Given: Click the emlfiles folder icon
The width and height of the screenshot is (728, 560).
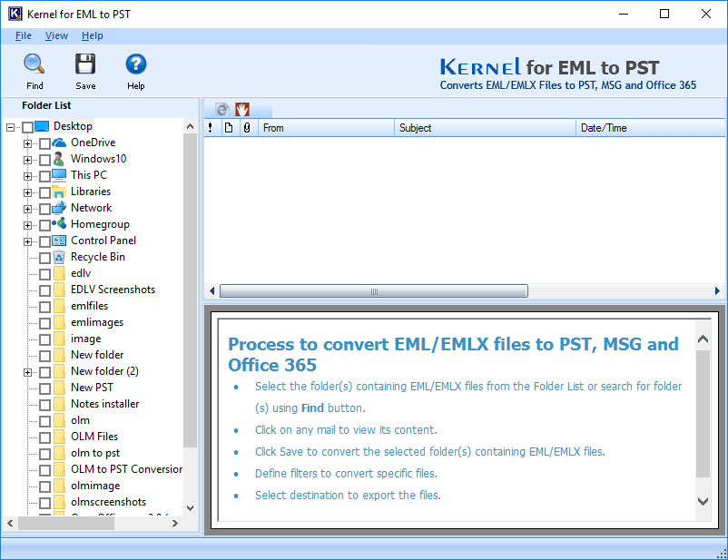Looking at the screenshot, I should (59, 306).
